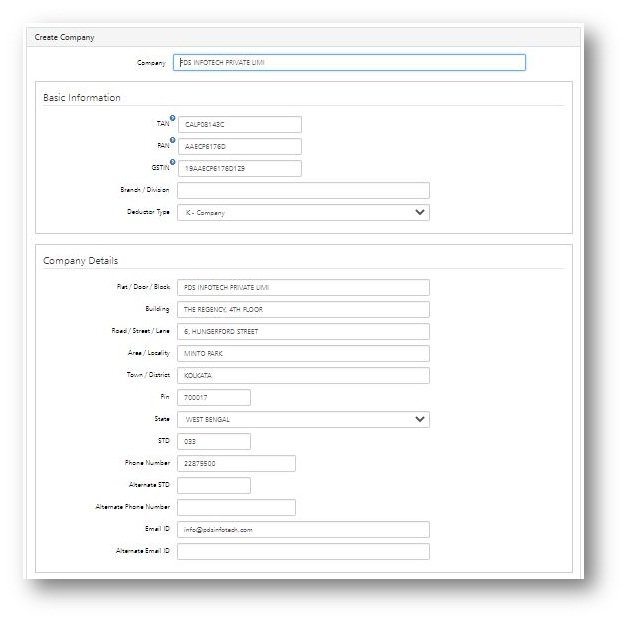Click the Phone Number input field
This screenshot has width=627, height=622.
point(236,463)
